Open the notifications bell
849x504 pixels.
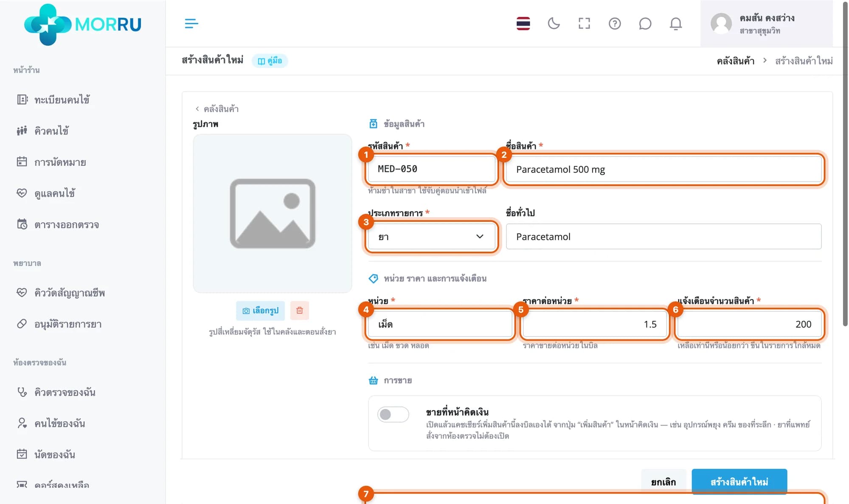click(x=675, y=23)
